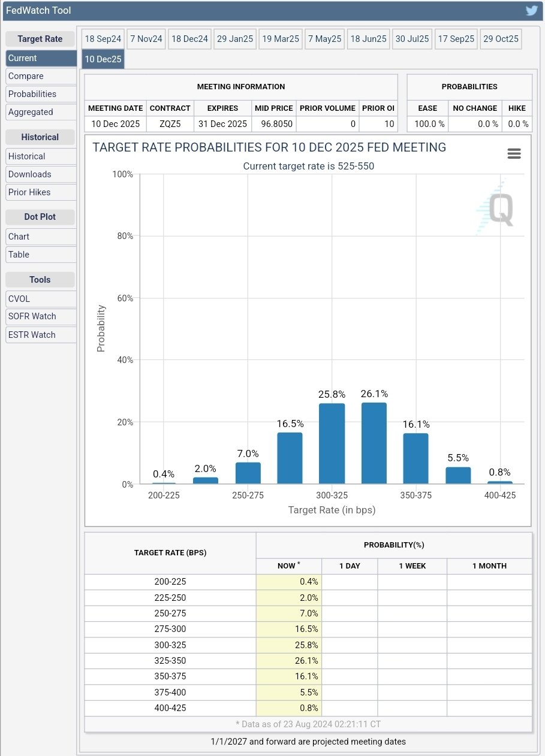
Task: Select the 18 Sep24 meeting tab
Action: coord(103,39)
